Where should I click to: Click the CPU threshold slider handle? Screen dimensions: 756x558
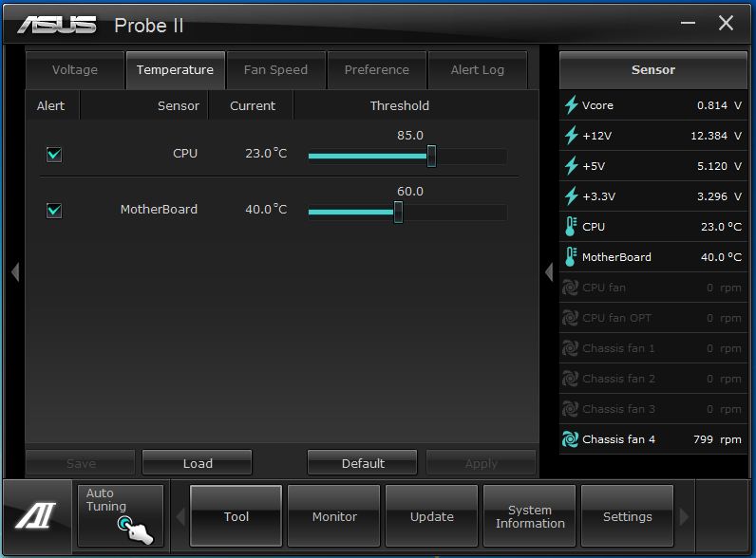(x=431, y=157)
